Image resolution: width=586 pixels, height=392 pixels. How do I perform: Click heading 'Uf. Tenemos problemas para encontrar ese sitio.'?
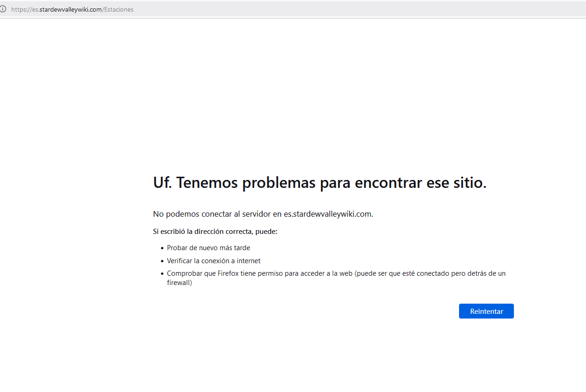320,183
